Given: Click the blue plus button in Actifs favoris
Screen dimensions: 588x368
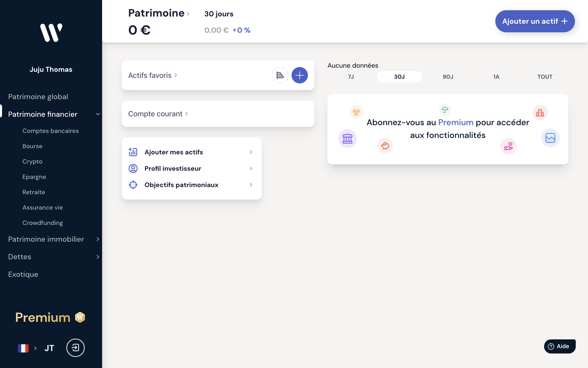Looking at the screenshot, I should tap(300, 75).
